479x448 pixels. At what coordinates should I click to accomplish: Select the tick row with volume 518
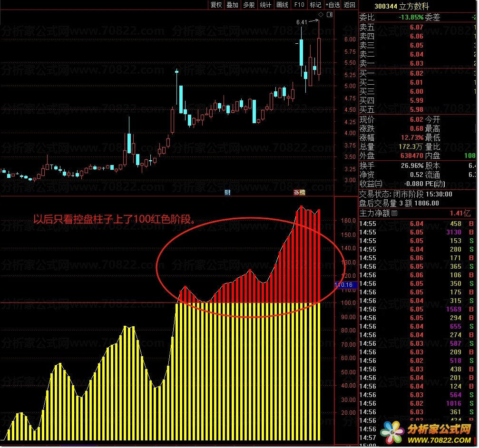[417, 360]
